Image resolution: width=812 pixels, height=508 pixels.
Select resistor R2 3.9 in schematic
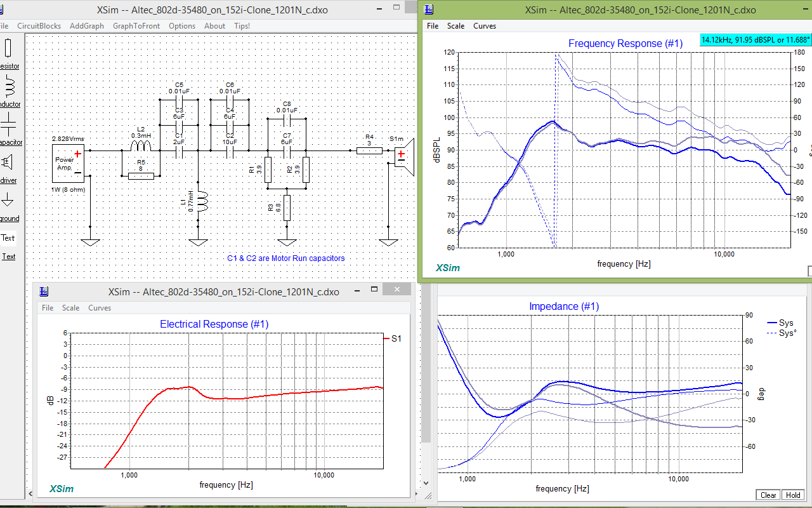tap(306, 170)
